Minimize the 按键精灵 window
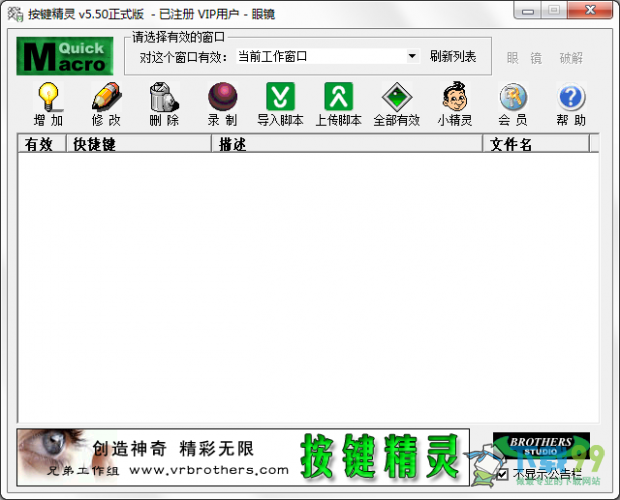The image size is (620, 500). [x=528, y=11]
